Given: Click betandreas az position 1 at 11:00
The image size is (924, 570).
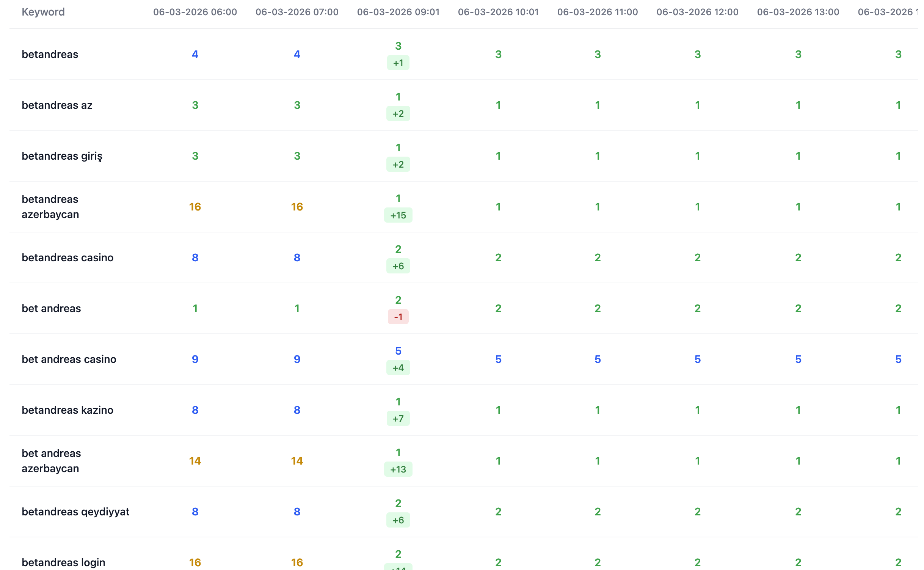Looking at the screenshot, I should [x=598, y=105].
